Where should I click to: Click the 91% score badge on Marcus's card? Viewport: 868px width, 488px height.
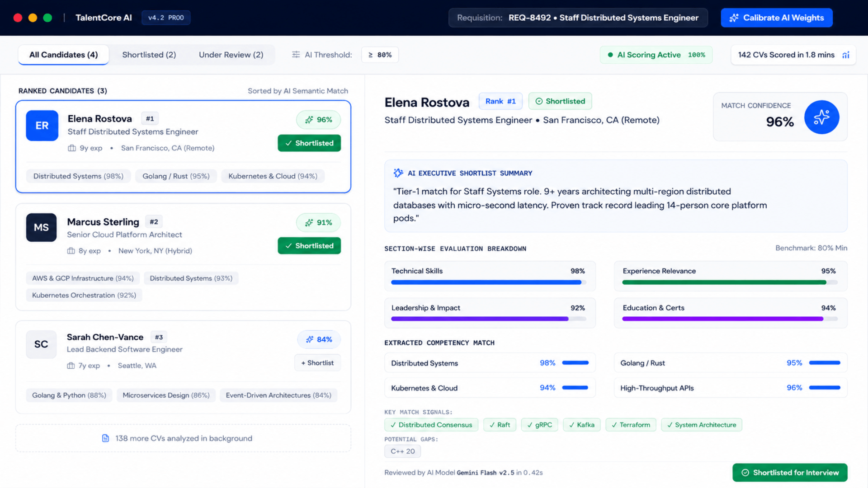(x=318, y=222)
